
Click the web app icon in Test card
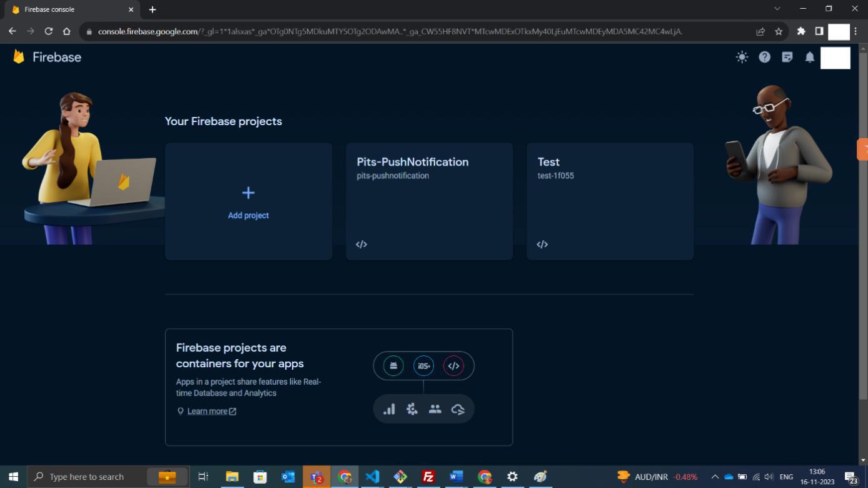click(x=542, y=245)
